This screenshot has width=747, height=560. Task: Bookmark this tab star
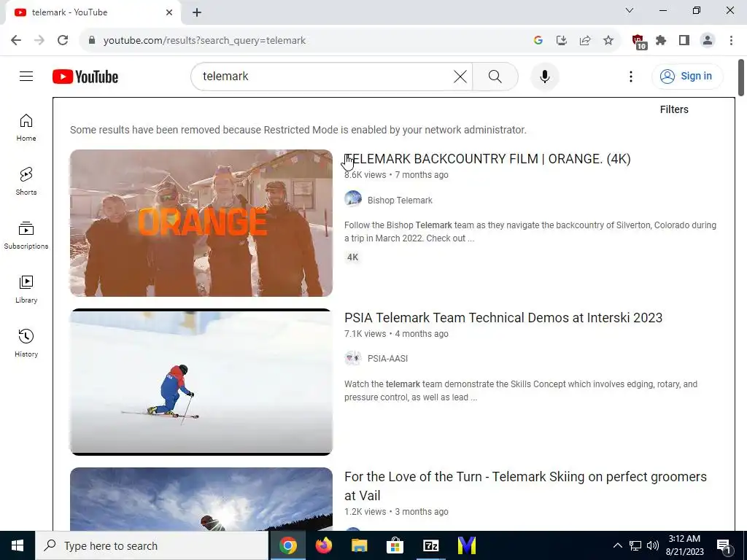click(608, 41)
